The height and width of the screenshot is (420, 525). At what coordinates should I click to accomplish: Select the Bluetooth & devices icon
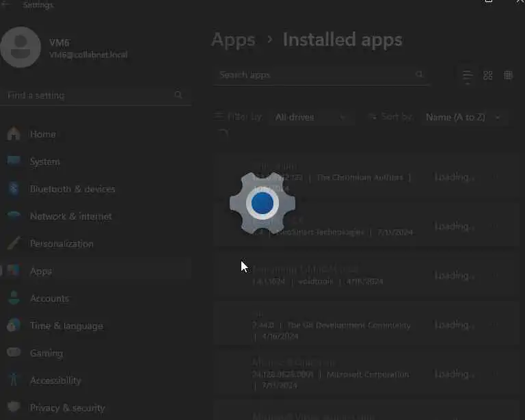tap(14, 189)
